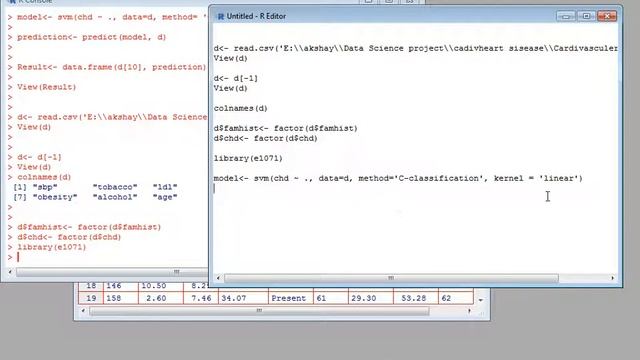Maximize the Untitled - R Editor window

point(586,16)
